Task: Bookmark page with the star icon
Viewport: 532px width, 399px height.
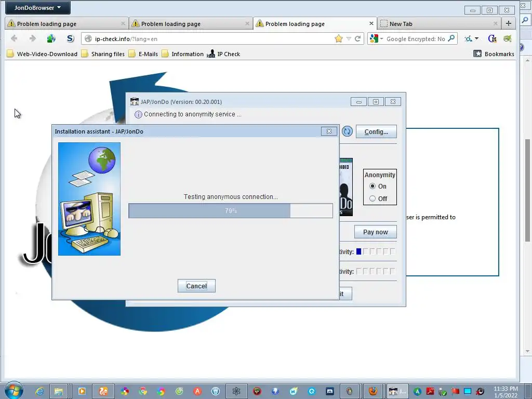Action: point(338,38)
